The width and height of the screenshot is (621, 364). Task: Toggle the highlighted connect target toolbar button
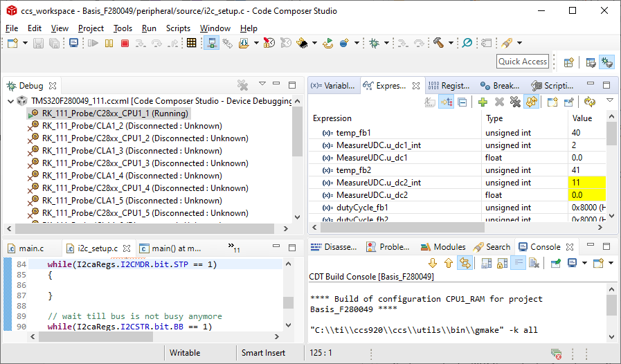[211, 43]
